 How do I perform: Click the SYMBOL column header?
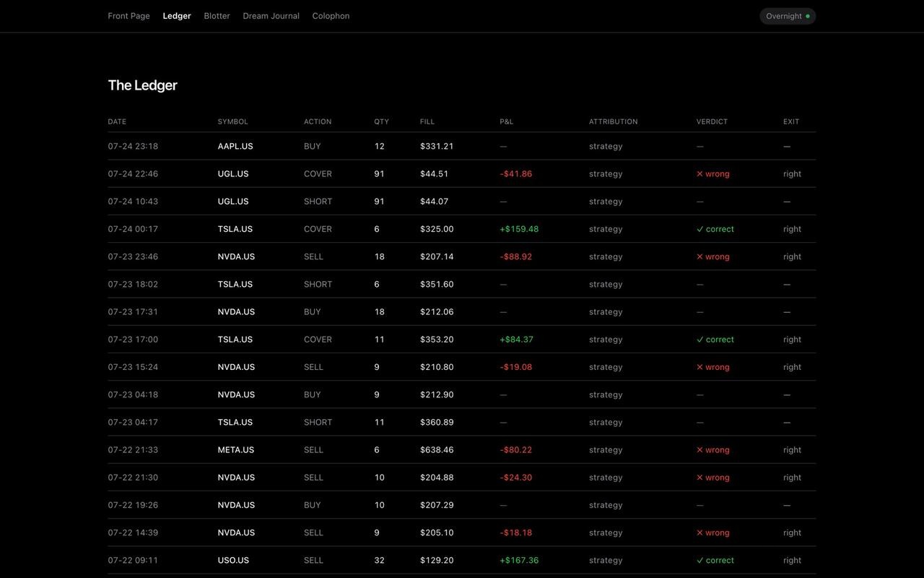point(233,121)
